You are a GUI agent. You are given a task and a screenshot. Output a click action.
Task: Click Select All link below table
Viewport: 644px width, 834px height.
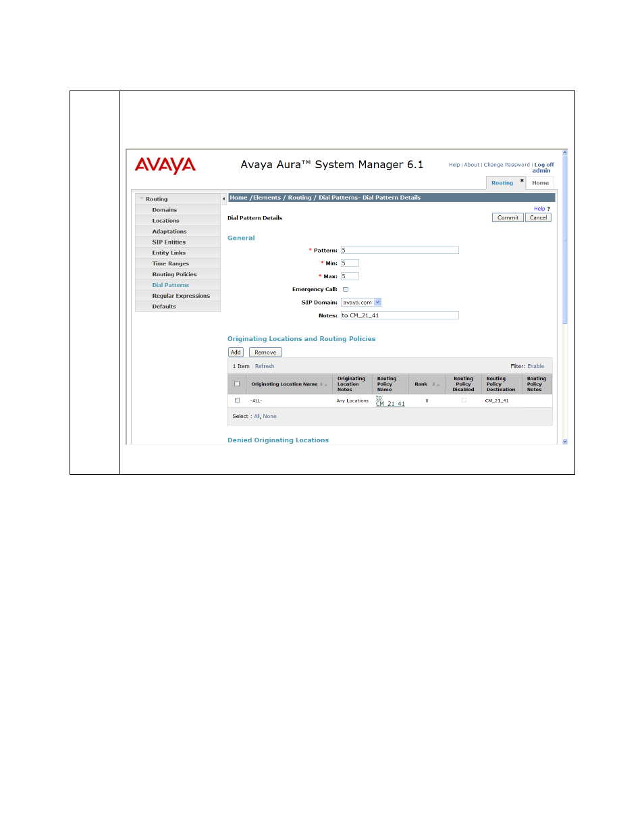tap(257, 417)
